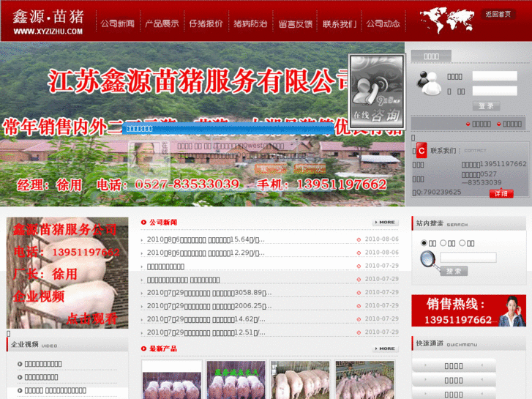Open news item containing 14.62
This screenshot has width=532, height=399.
[x=206, y=319]
